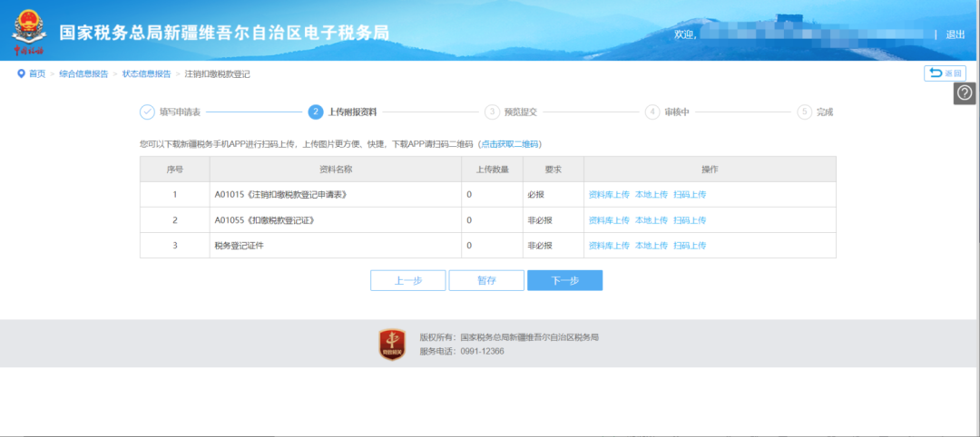The height and width of the screenshot is (437, 980).
Task: Click the footer party-government red badge
Action: point(391,345)
